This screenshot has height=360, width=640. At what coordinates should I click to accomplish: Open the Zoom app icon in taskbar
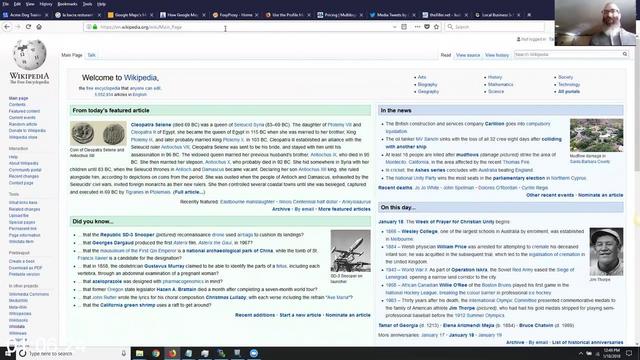254,353
